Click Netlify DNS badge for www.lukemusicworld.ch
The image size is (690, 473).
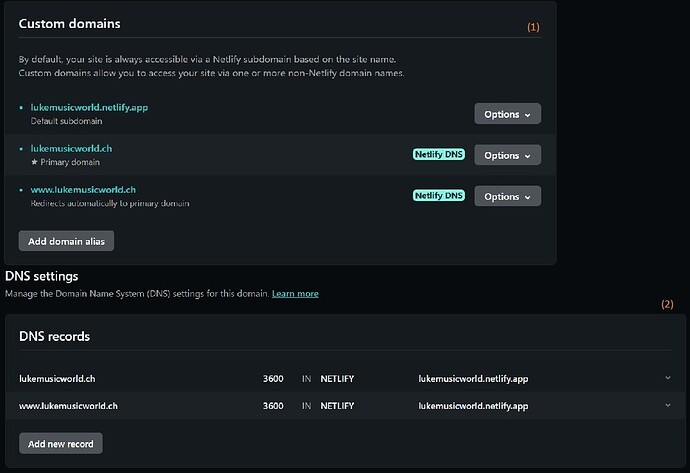click(439, 195)
